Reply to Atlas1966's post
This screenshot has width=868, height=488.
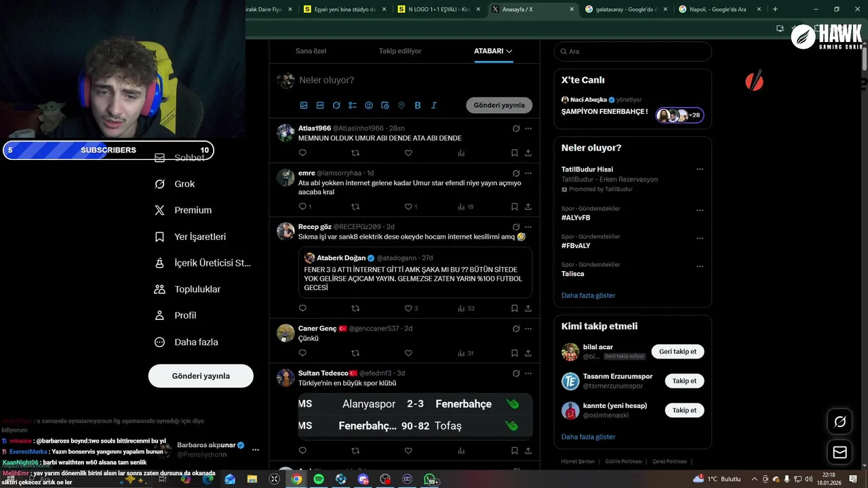(302, 153)
